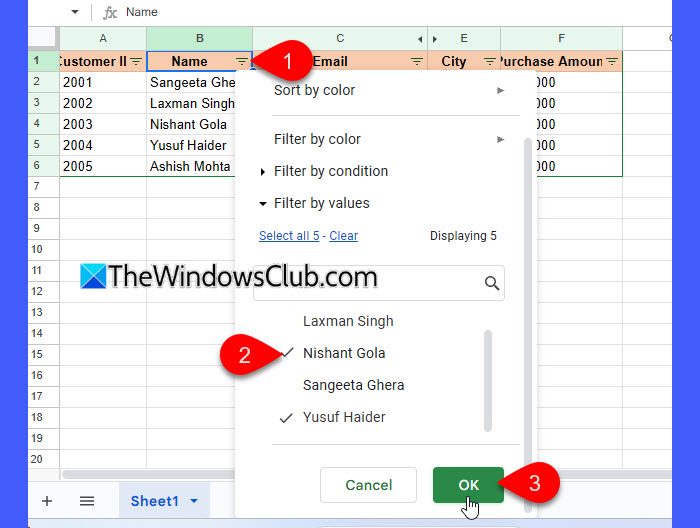
Task: Expand hidden column with right arrow near E
Action: point(435,39)
